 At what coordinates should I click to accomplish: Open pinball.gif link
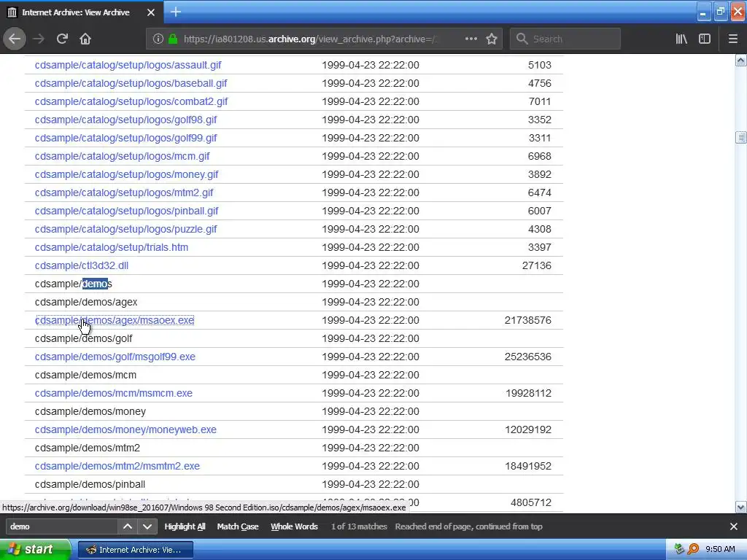tap(126, 211)
